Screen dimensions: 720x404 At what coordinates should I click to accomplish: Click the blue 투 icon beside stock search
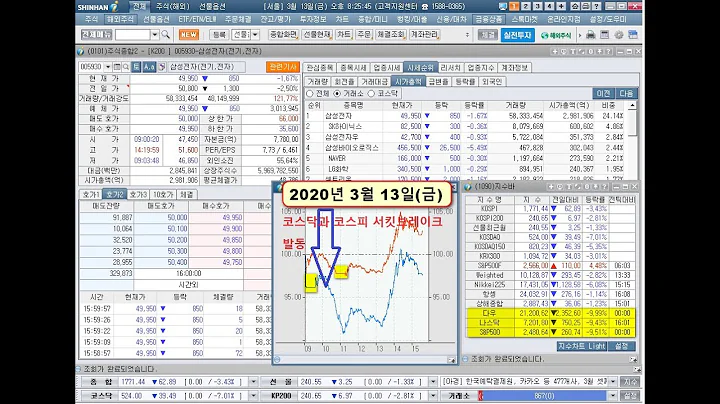click(136, 67)
